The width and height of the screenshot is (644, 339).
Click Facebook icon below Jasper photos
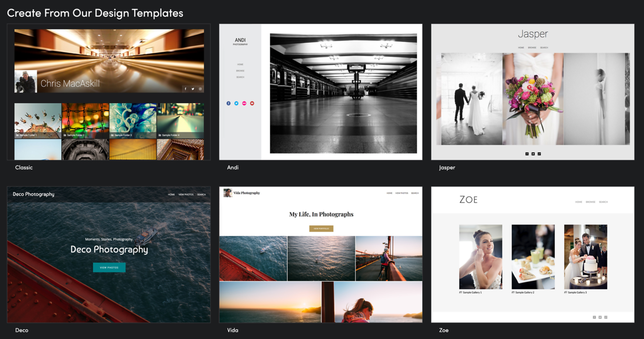(527, 154)
